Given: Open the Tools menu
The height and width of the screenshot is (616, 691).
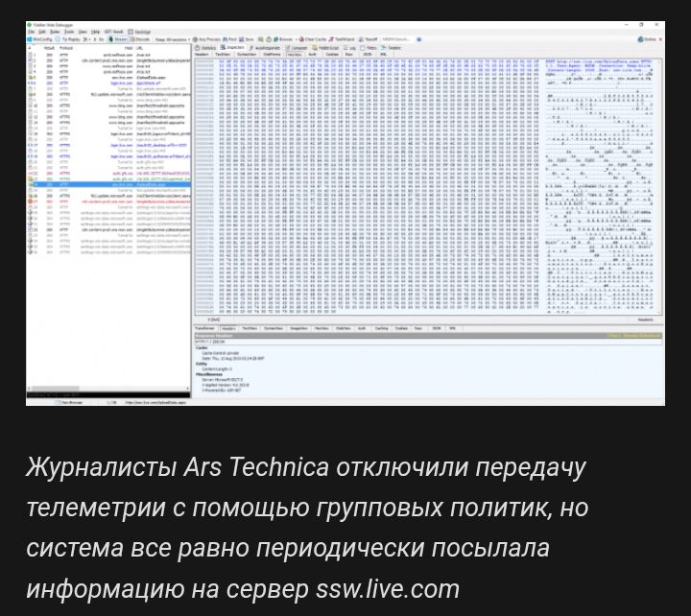Looking at the screenshot, I should coord(69,32).
